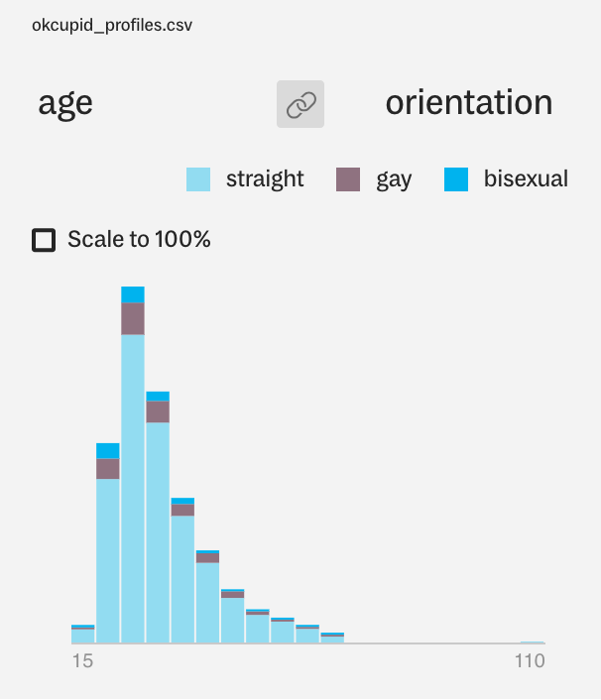The height and width of the screenshot is (700, 601).
Task: Click the gay legend color swatch
Action: point(348,179)
